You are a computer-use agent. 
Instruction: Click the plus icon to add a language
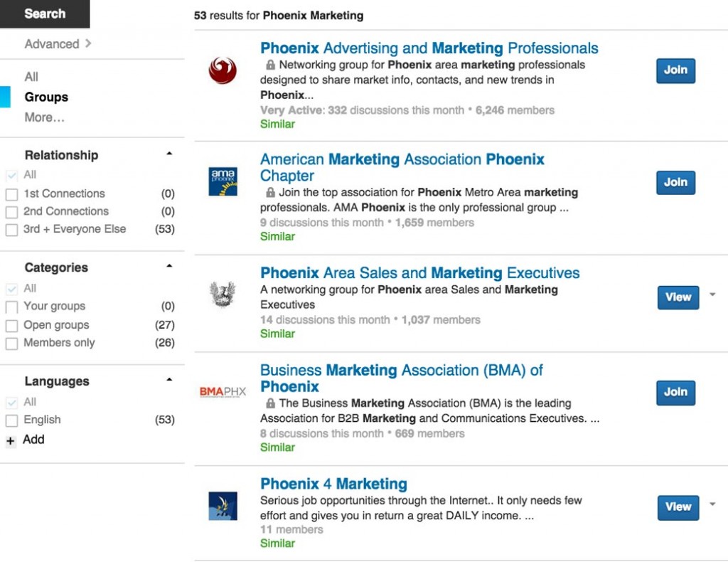click(x=11, y=440)
